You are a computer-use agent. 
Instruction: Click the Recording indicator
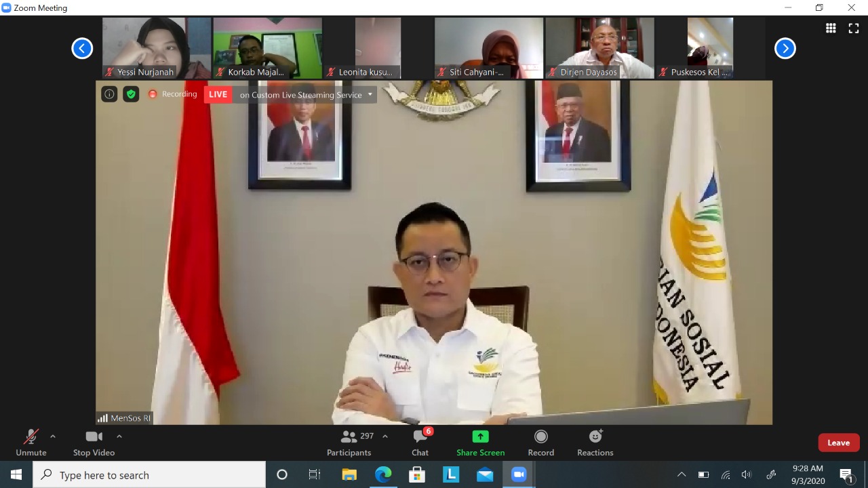click(173, 94)
